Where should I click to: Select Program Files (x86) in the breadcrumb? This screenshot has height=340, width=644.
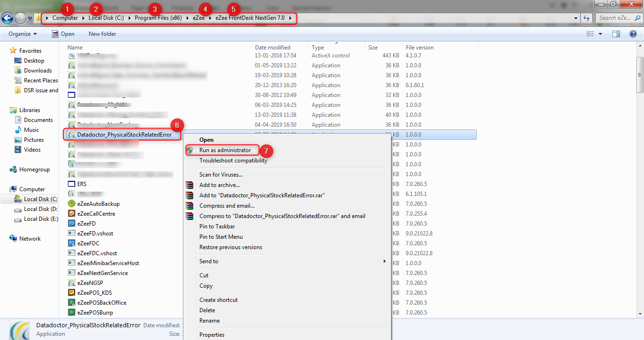click(158, 18)
